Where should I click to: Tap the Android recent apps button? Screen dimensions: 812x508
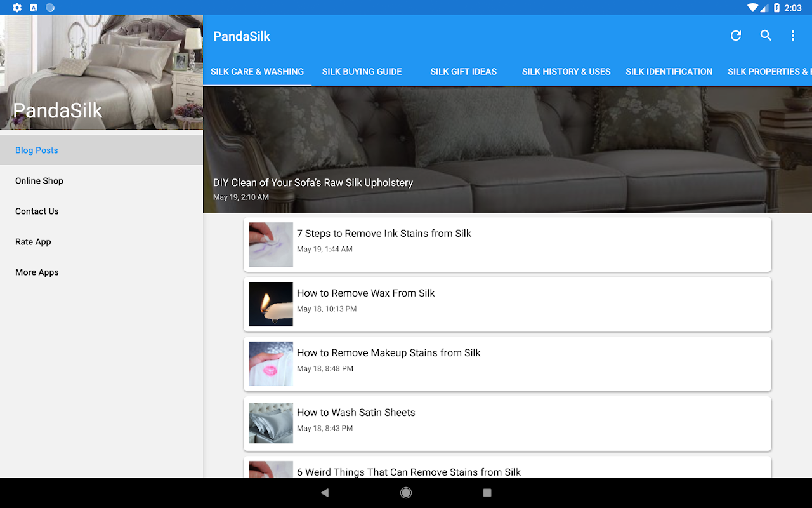(x=487, y=493)
